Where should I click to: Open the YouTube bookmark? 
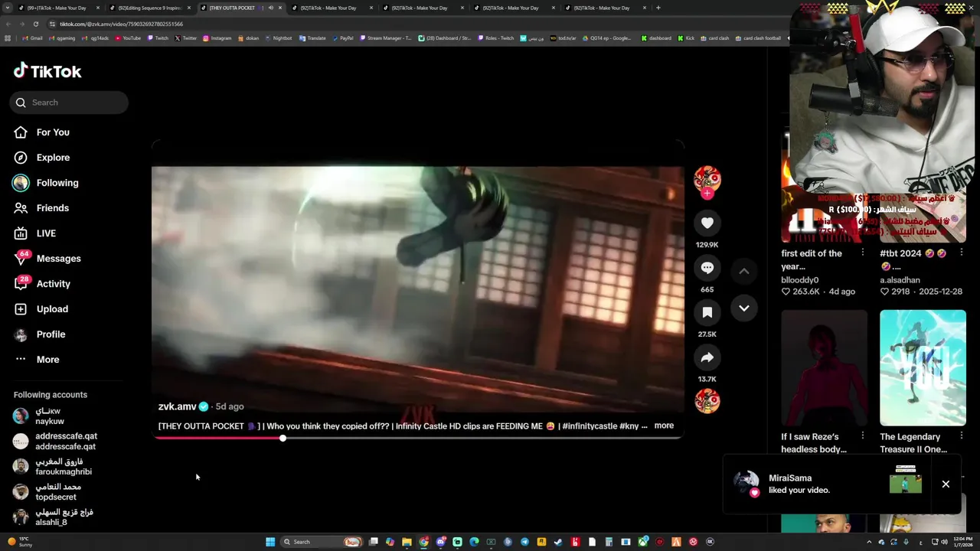click(128, 37)
